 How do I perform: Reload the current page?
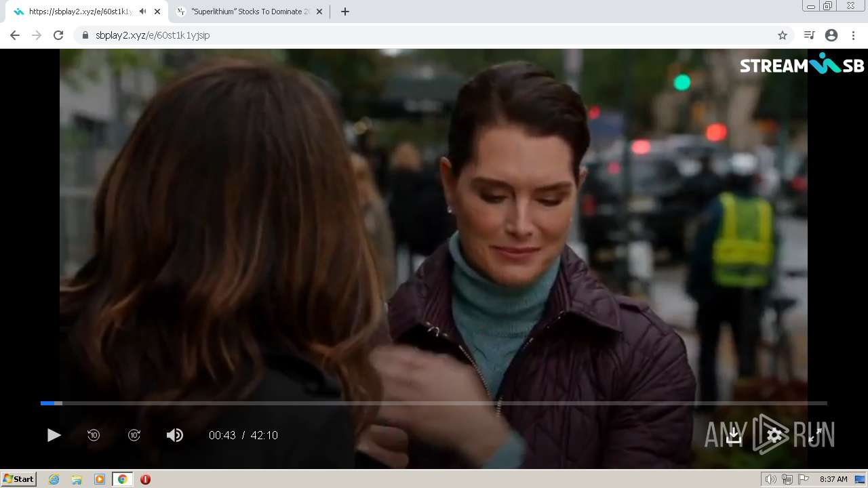click(x=58, y=35)
